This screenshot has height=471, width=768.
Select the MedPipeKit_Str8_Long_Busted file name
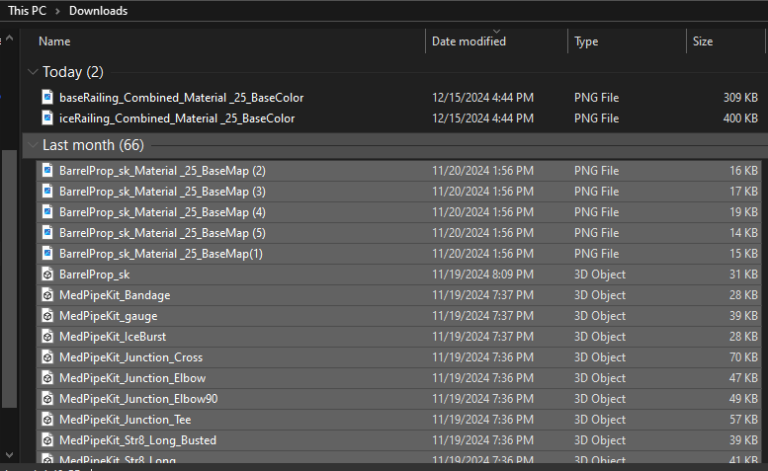137,440
